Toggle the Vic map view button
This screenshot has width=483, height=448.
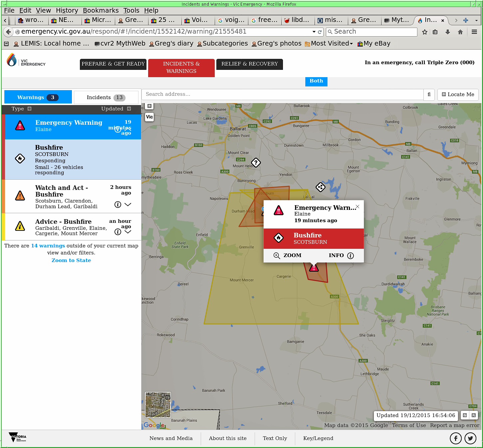[149, 117]
